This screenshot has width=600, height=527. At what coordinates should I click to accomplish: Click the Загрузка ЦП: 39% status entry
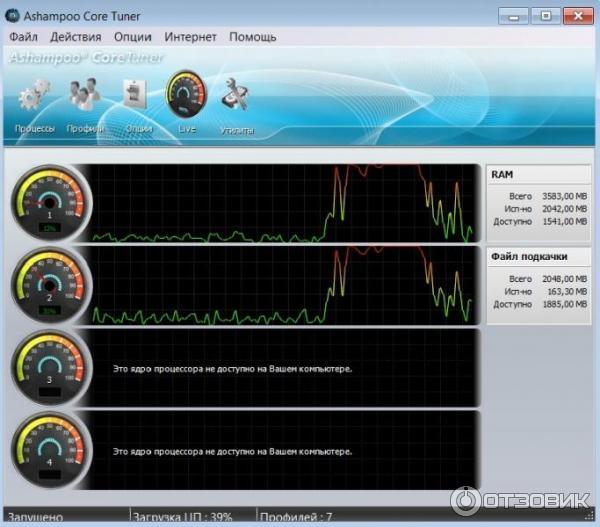(x=183, y=517)
